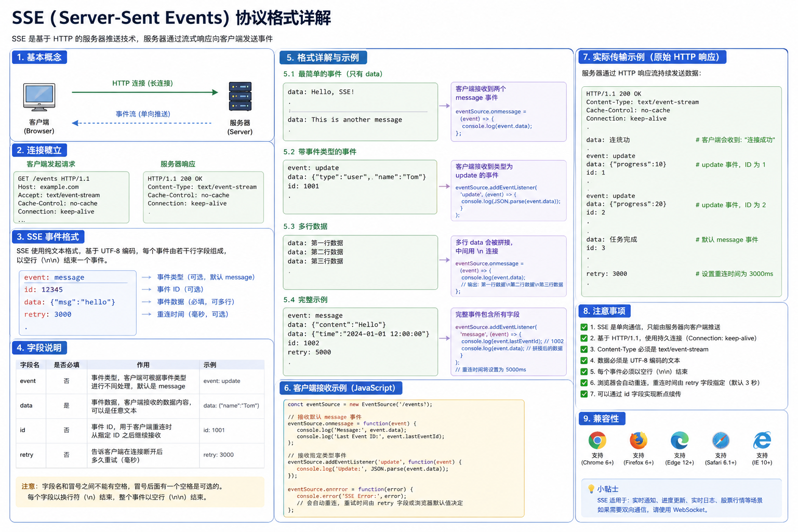This screenshot has width=798, height=532.
Task: Click the '5.1 最简单的事件' subheading
Action: pos(333,74)
